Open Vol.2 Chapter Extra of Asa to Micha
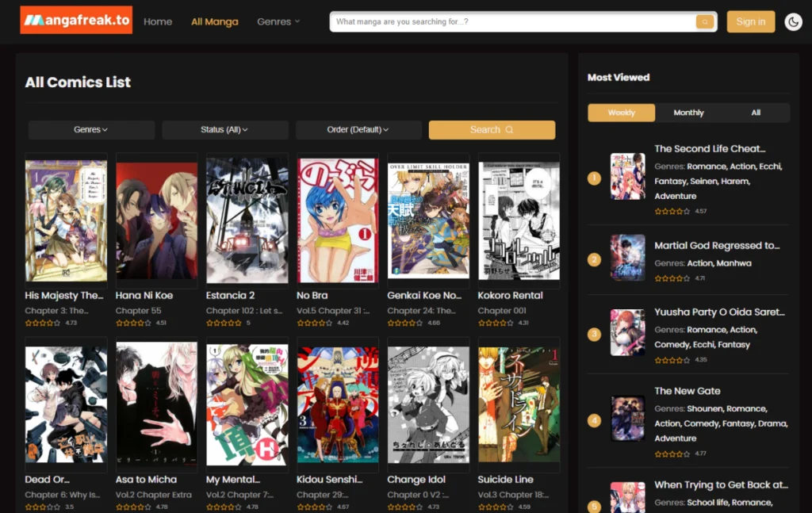This screenshot has width=812, height=513. (153, 495)
